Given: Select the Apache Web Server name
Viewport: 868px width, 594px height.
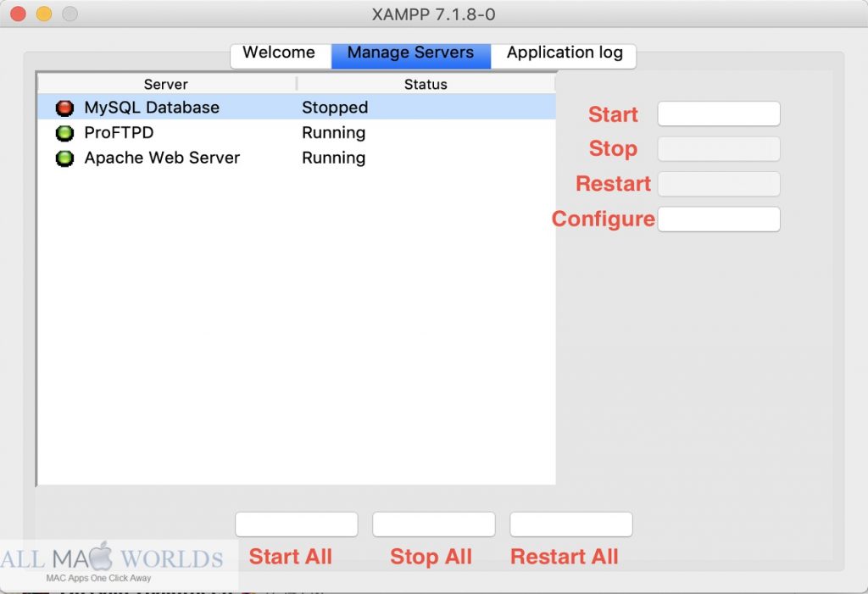Looking at the screenshot, I should coord(162,158).
